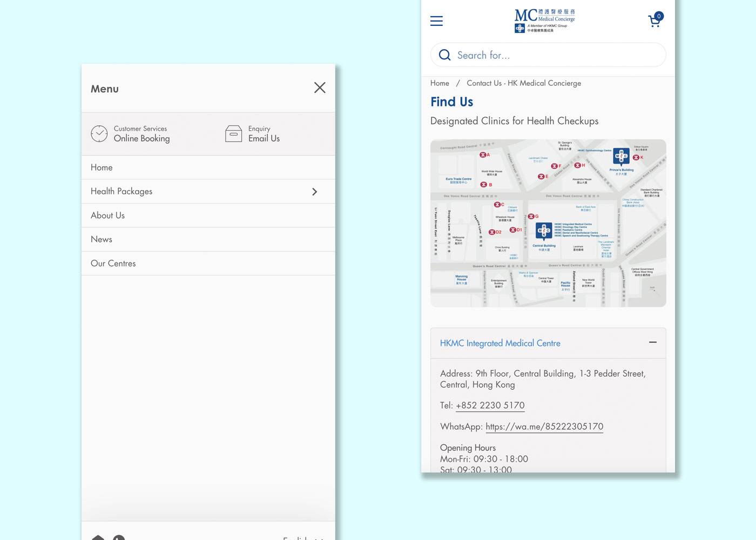This screenshot has width=756, height=540.
Task: Click the box icon beside Email Us
Action: 233,133
